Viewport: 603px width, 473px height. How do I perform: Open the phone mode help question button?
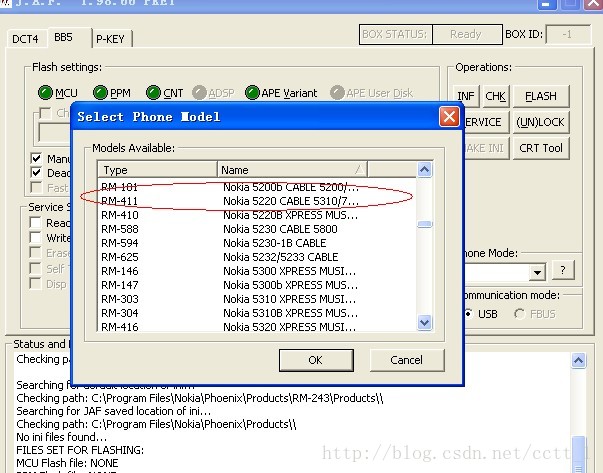(563, 270)
